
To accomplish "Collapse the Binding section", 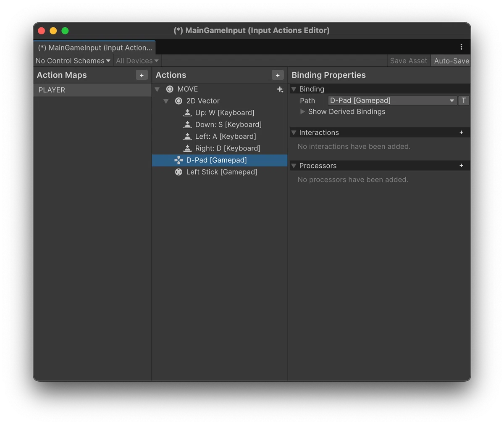I will (x=294, y=89).
